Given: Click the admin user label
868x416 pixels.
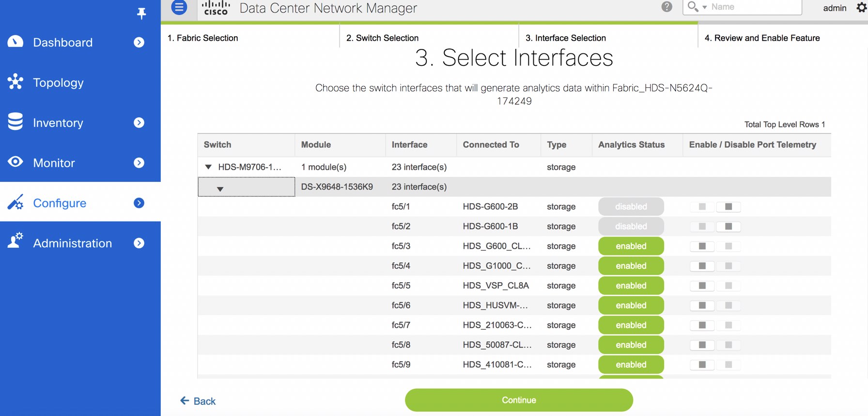Looking at the screenshot, I should [x=835, y=8].
